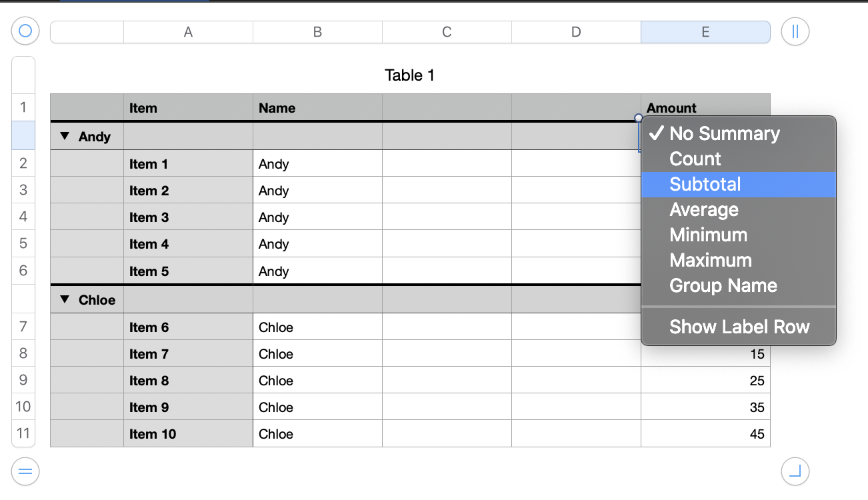
Task: Select column A header
Action: click(x=188, y=32)
